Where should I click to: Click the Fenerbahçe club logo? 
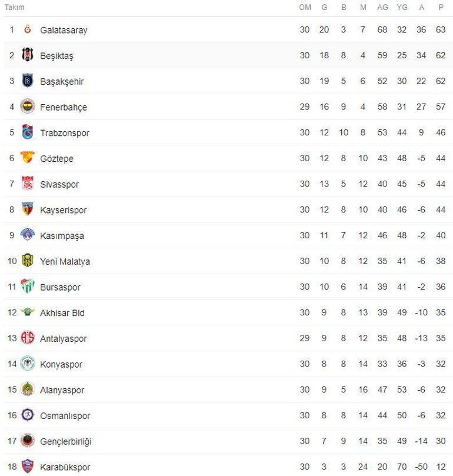[x=28, y=106]
